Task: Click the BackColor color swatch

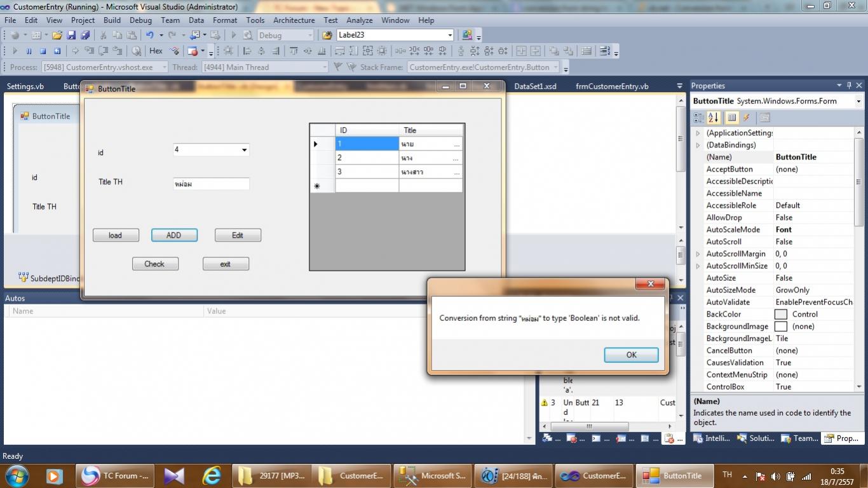Action: [781, 315]
